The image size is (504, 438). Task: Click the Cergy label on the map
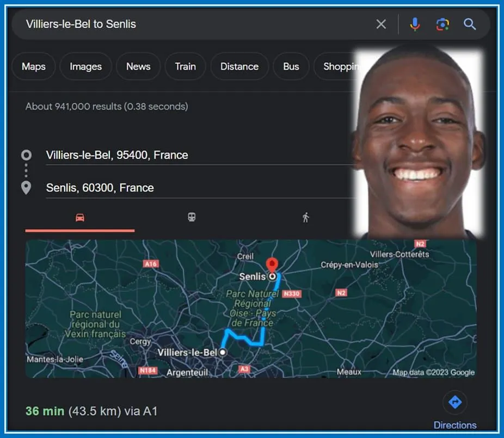(x=140, y=341)
